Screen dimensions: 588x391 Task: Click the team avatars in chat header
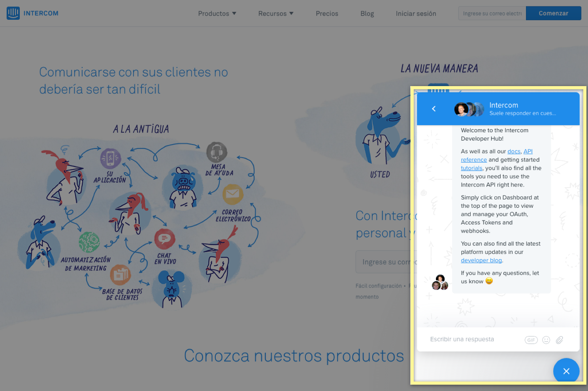(x=469, y=109)
